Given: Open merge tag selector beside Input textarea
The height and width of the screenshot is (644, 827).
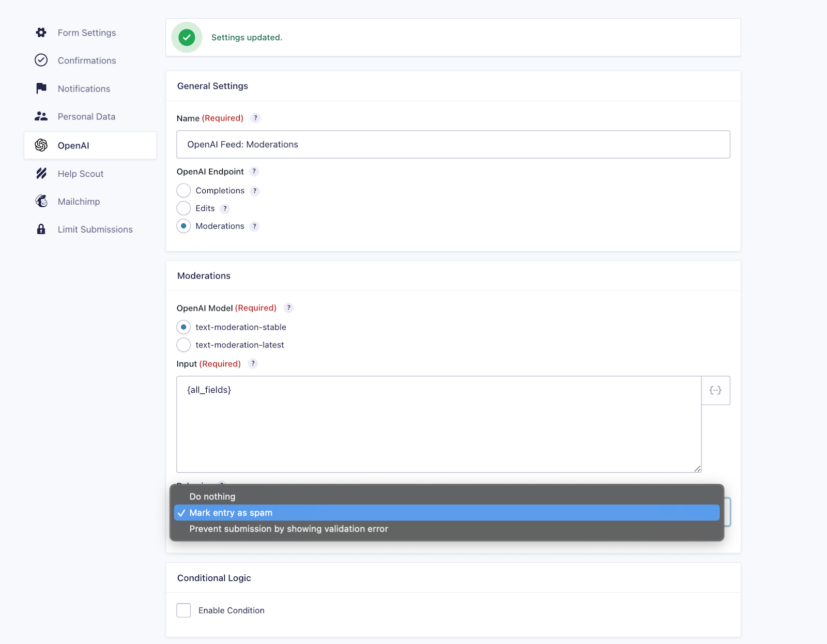Looking at the screenshot, I should 715,390.
